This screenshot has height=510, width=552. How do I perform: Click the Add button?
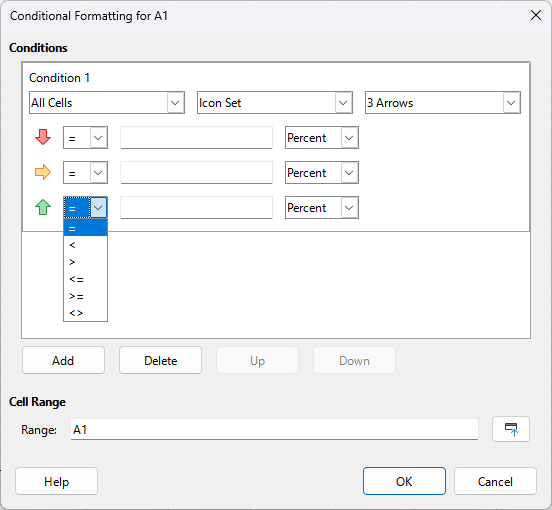tap(63, 360)
